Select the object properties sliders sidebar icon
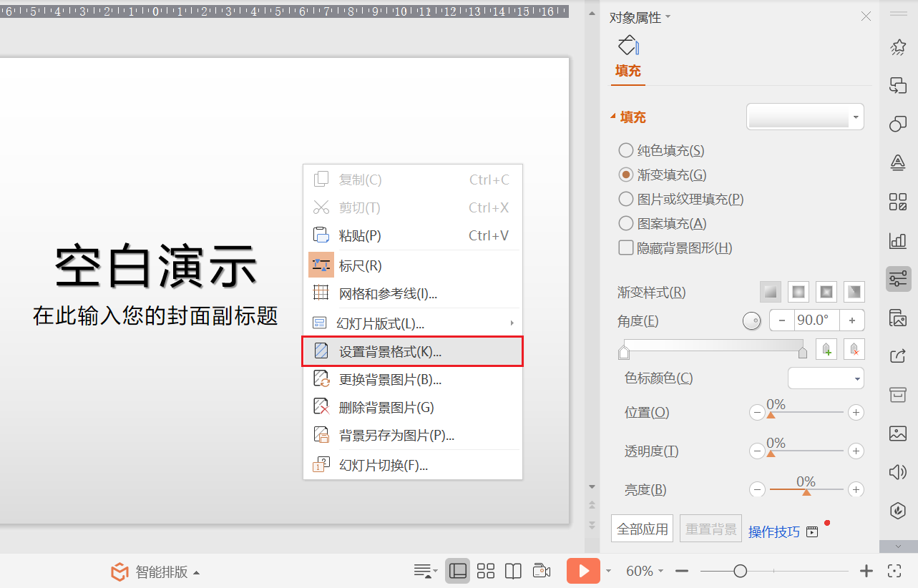 [x=898, y=278]
